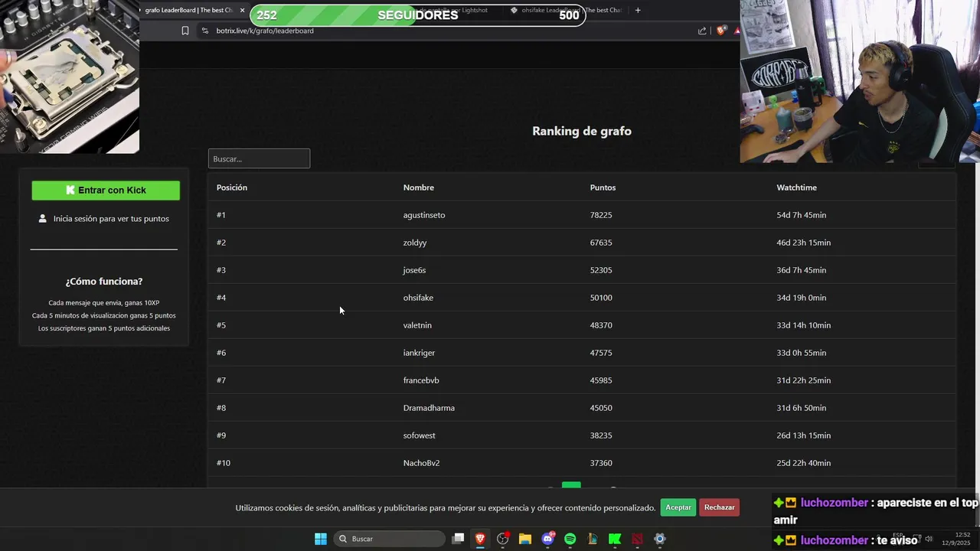Switch to the grafo LeaderBoard tab
The height and width of the screenshot is (551, 980).
pos(188,10)
